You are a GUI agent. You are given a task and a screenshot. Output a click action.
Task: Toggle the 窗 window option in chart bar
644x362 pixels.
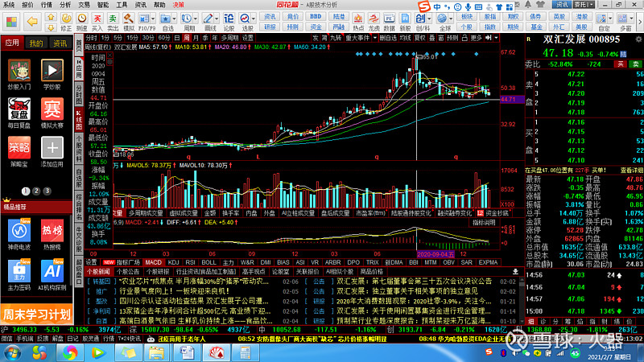(x=440, y=38)
